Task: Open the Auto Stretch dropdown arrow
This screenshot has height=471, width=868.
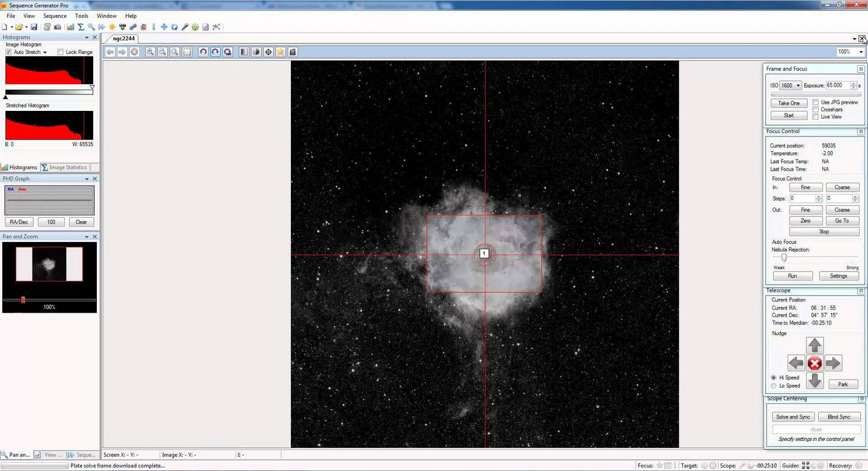Action: pos(45,52)
